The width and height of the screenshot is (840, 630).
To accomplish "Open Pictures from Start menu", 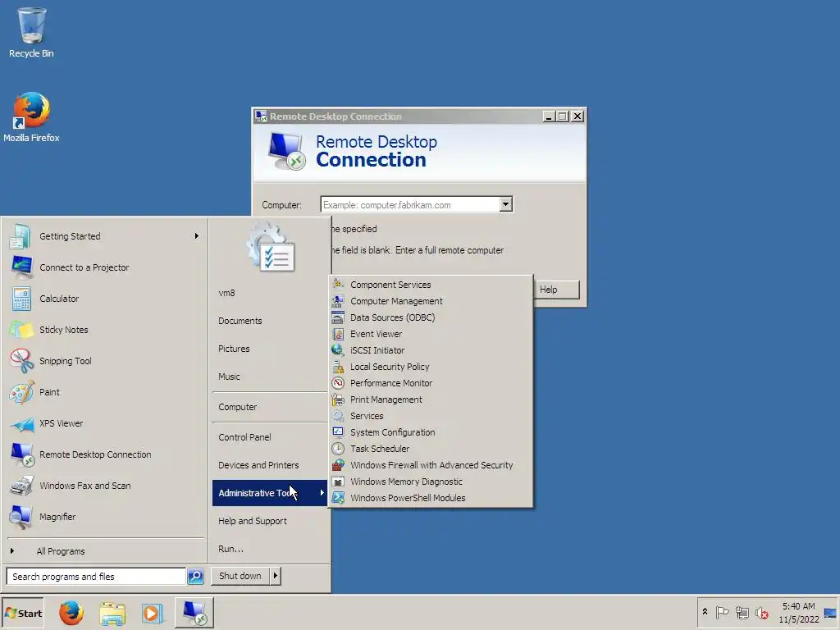I will (x=234, y=349).
